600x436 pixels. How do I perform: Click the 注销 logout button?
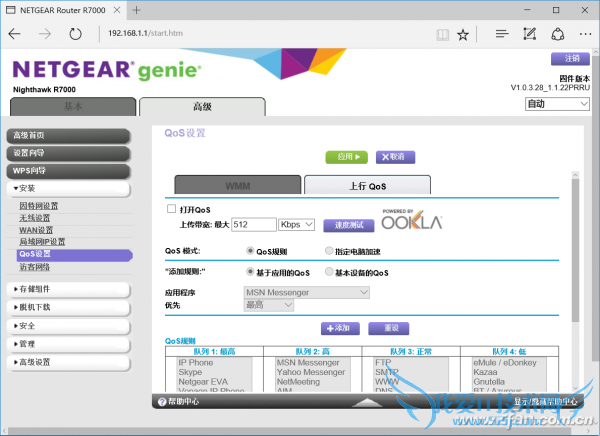point(570,59)
